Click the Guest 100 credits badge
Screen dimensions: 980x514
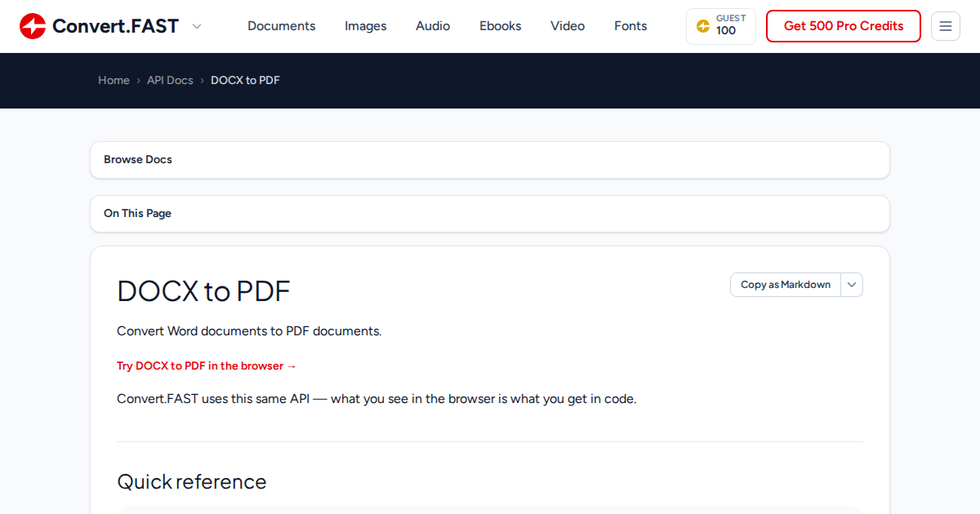[721, 26]
